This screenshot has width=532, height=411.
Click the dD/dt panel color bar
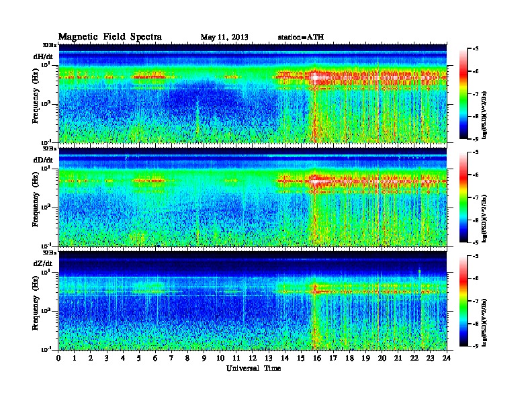(x=463, y=197)
